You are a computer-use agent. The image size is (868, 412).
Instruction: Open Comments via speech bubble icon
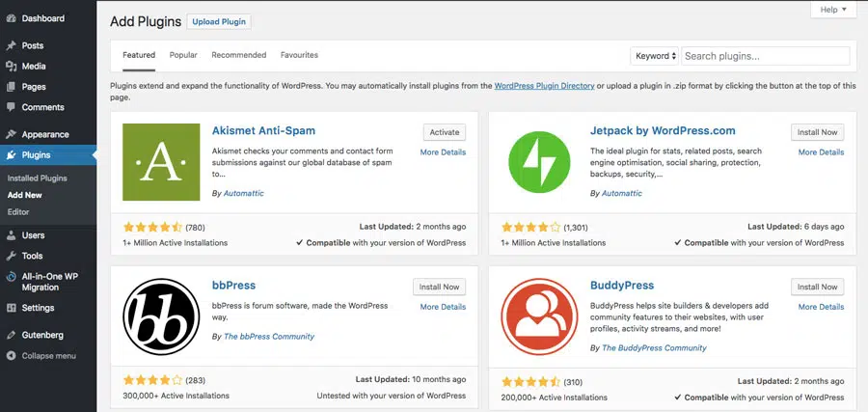pos(11,107)
